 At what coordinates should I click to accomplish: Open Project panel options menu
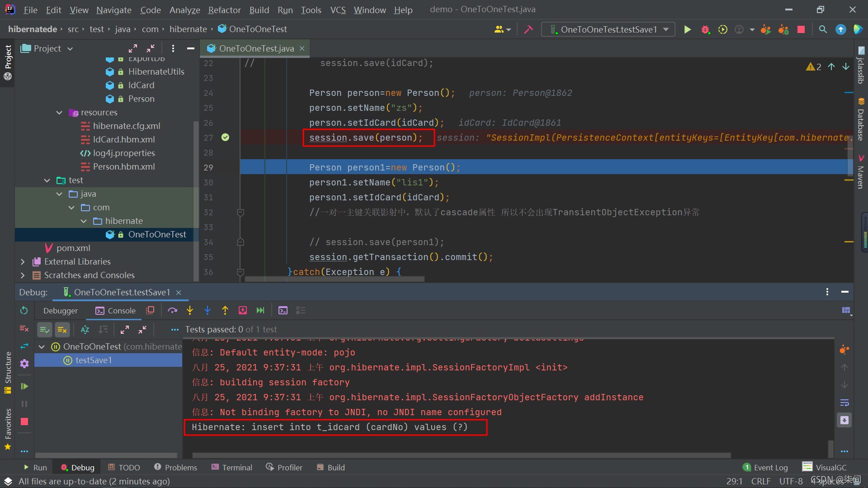tap(173, 48)
